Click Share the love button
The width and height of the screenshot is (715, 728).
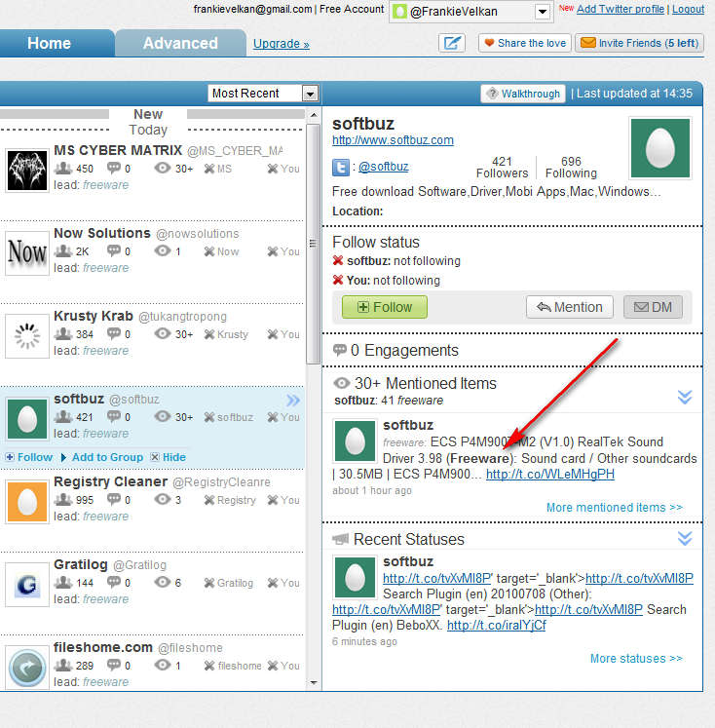525,43
